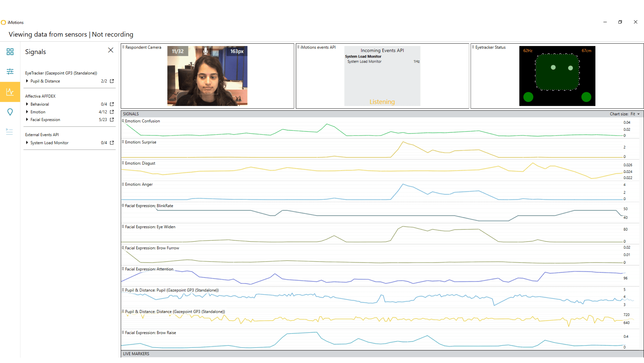Viewport: 644px width, 363px height.
Task: Click the list markers icon in sidebar
Action: tap(9, 132)
